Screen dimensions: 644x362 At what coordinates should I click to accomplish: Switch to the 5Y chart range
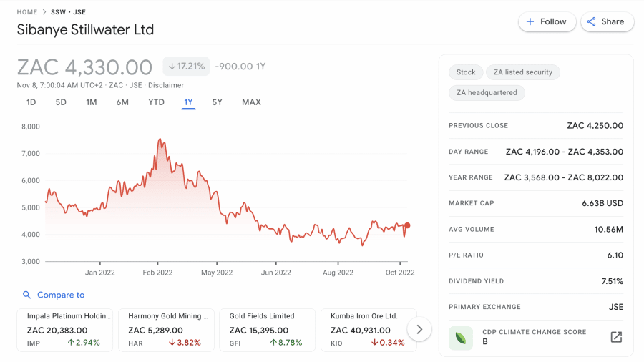[217, 102]
